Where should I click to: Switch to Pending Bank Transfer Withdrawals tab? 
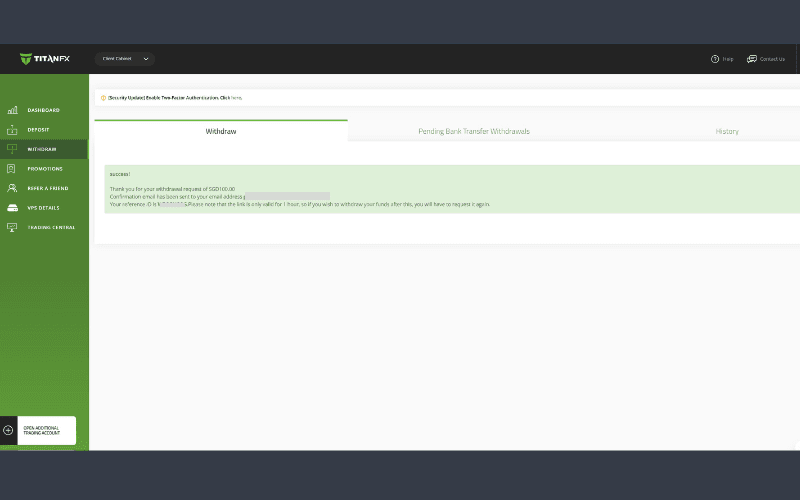(x=473, y=131)
